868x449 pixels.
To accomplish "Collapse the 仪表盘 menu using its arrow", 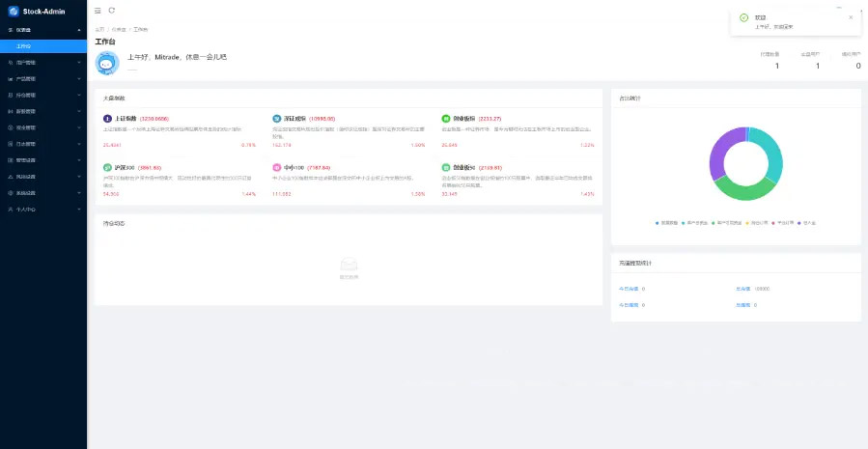I will [79, 30].
